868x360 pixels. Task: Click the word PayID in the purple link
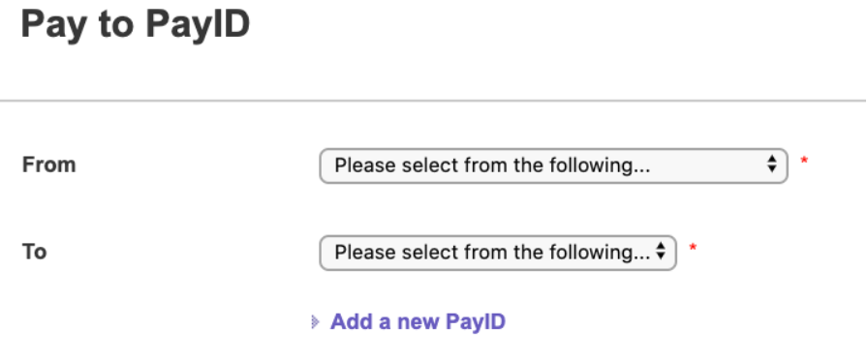pos(476,321)
